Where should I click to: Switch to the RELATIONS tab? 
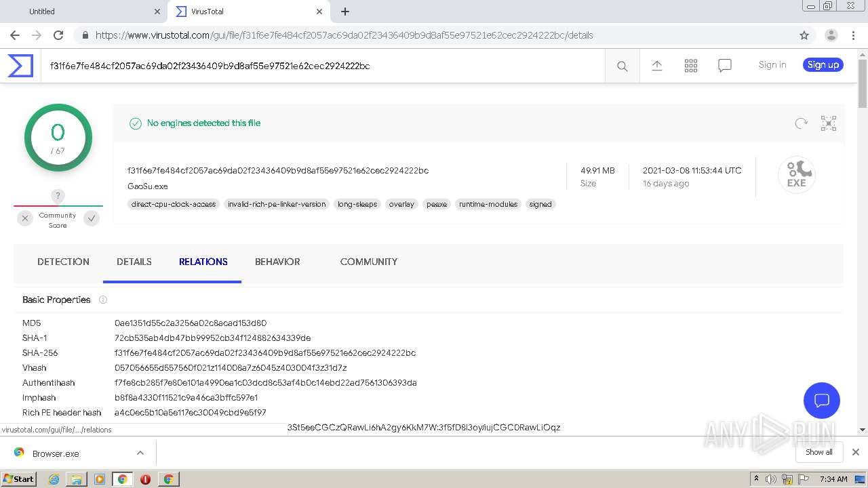(x=203, y=262)
